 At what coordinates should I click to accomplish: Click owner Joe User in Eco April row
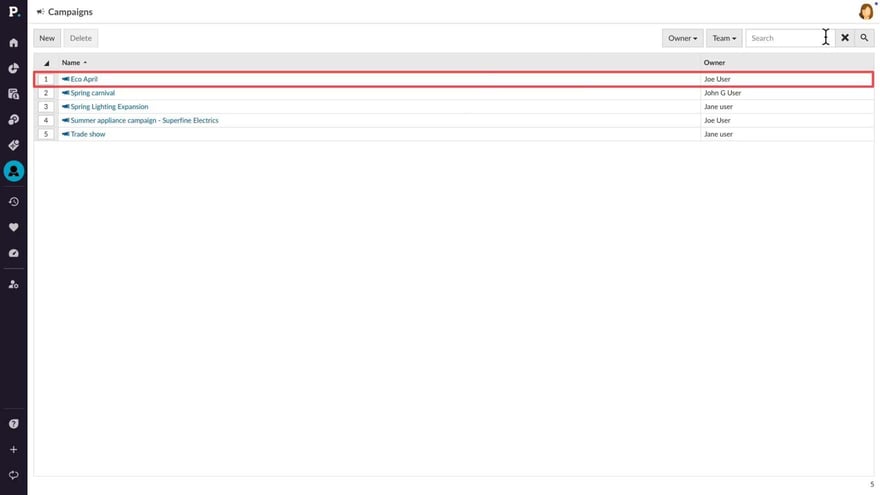pyautogui.click(x=717, y=79)
